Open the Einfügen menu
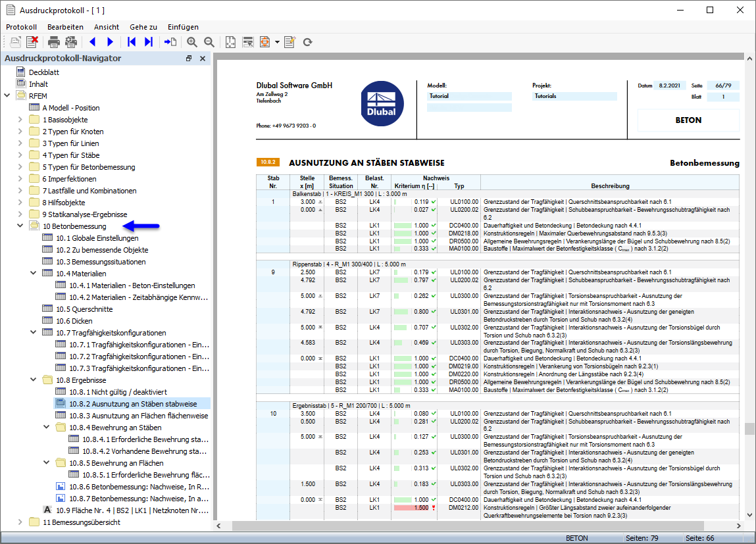Screen dimensions: 756x544 click(183, 27)
